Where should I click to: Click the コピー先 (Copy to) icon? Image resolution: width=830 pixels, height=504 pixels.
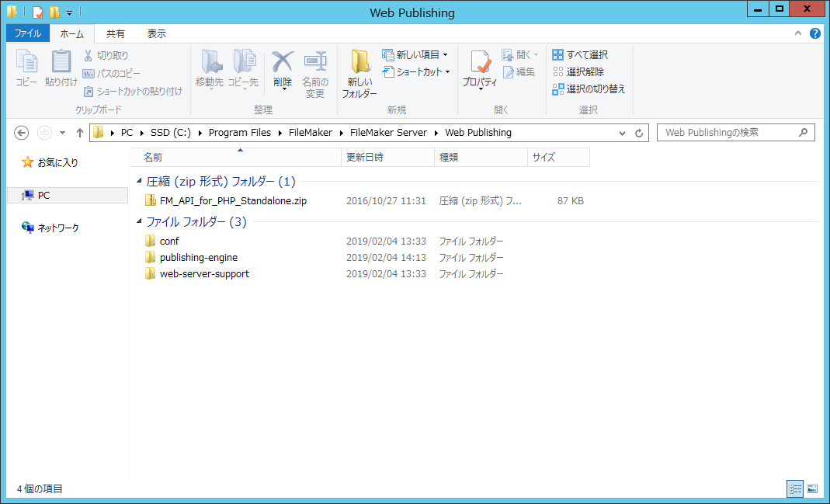point(244,62)
